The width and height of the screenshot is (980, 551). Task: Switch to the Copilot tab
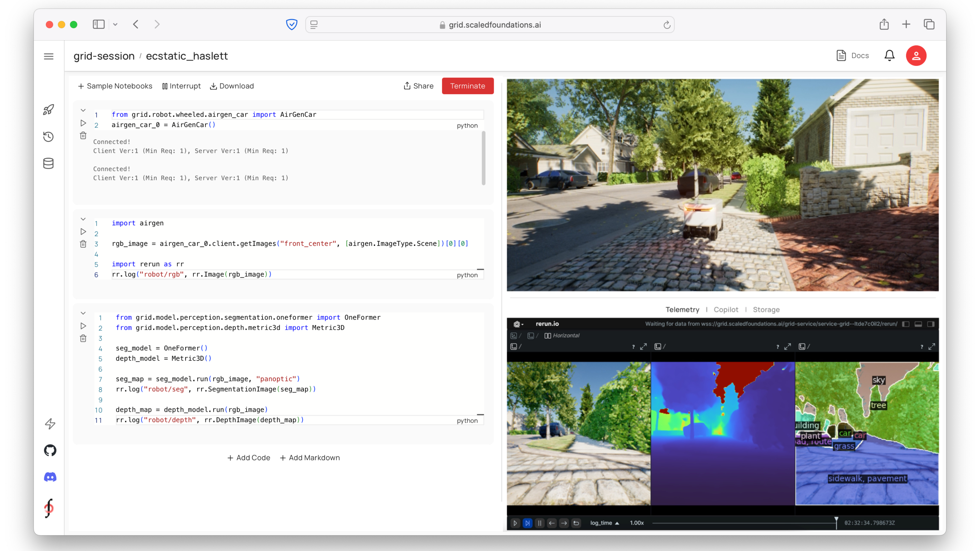coord(725,309)
